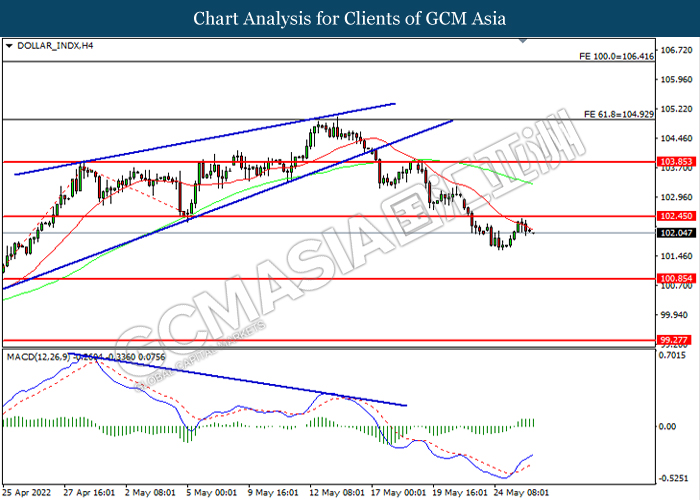Click the 9 May 16:01 time label
This screenshot has width=700, height=500.
coord(273,493)
